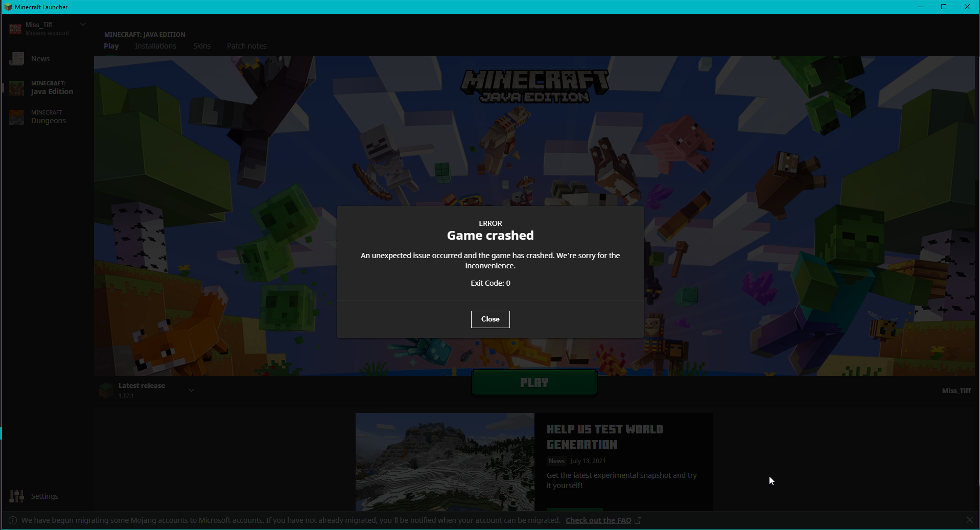Open the Settings sliders icon
This screenshot has width=980, height=530.
click(x=16, y=496)
